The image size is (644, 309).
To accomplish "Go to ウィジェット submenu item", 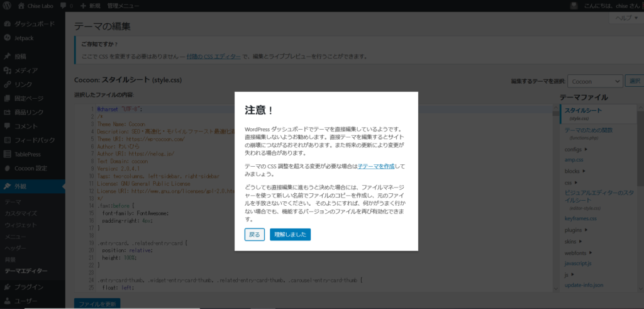I will pyautogui.click(x=21, y=225).
